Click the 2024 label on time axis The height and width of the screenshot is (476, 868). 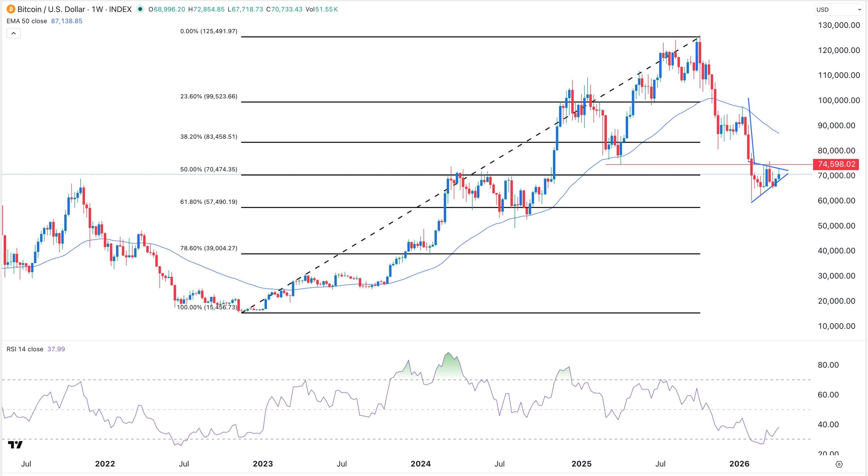[420, 464]
